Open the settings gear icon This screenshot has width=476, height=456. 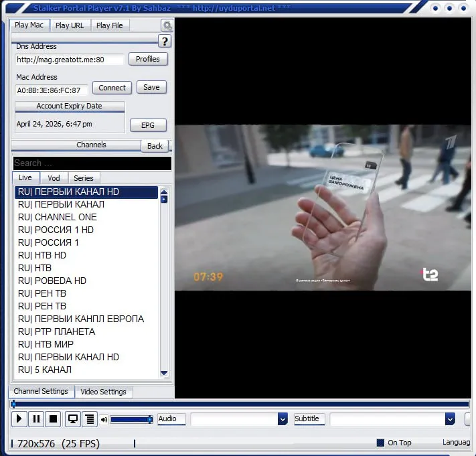167,25
